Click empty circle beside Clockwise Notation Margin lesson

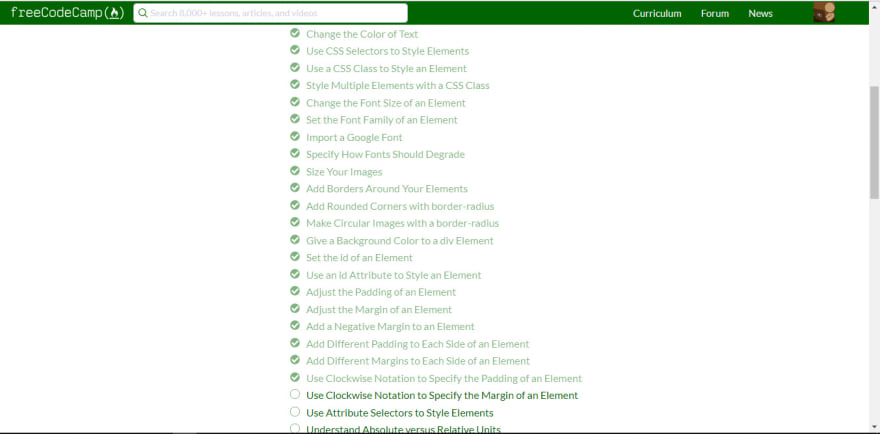pos(295,394)
